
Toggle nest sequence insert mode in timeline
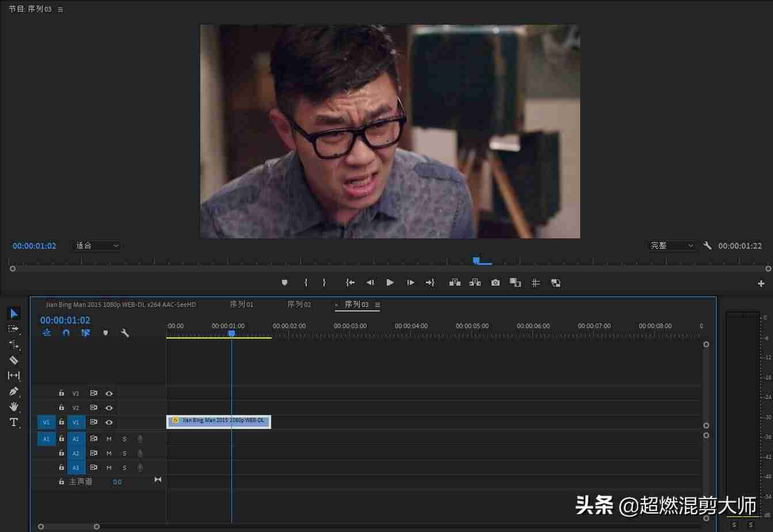tap(47, 333)
